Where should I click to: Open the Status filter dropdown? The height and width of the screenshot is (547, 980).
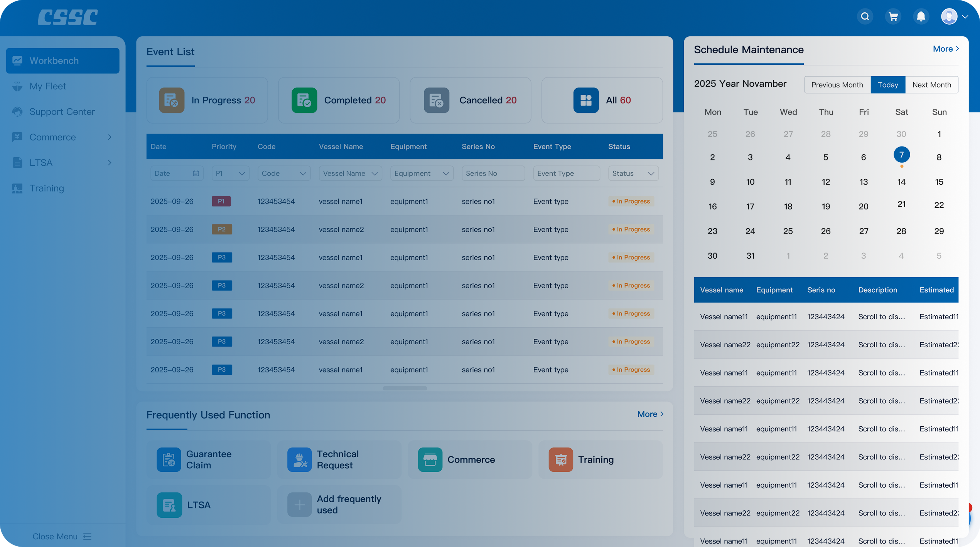point(633,173)
